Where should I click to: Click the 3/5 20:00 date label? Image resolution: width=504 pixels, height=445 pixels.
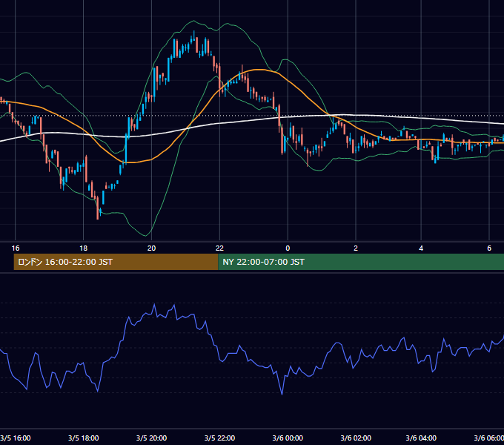coord(151,438)
